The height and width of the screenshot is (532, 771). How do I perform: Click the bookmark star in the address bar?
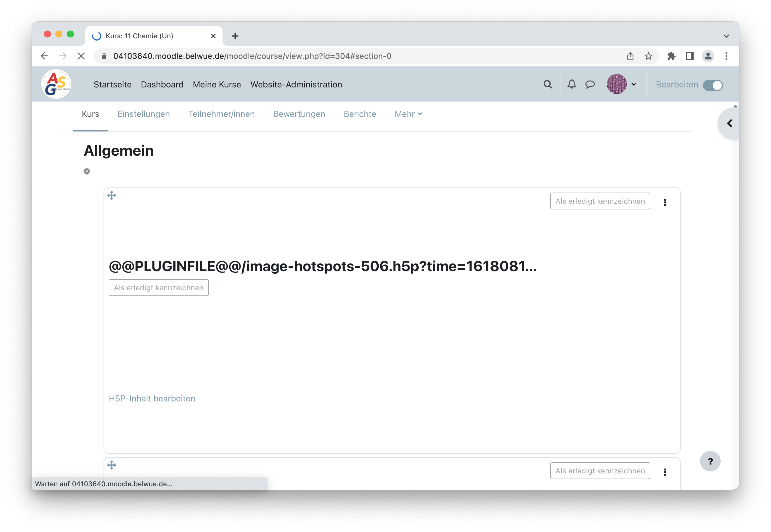pos(648,56)
